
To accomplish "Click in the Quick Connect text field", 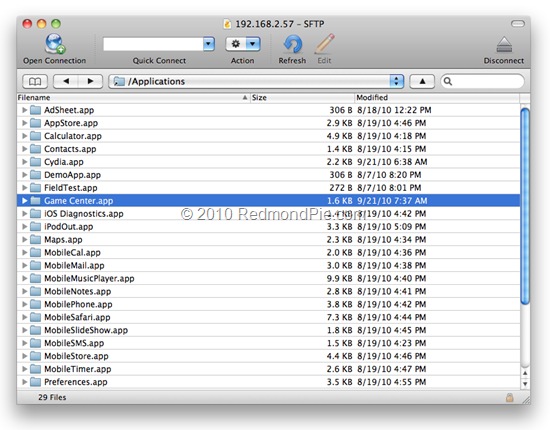I will click(153, 44).
